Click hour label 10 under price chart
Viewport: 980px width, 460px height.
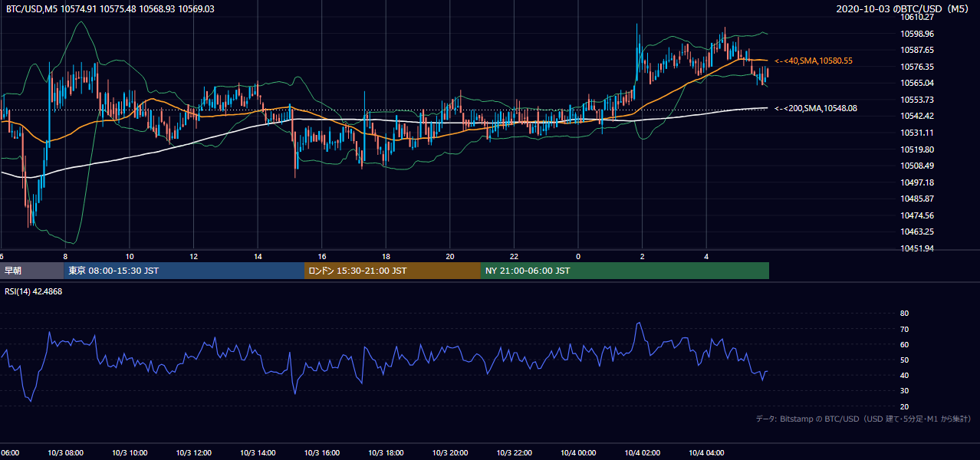pos(130,256)
